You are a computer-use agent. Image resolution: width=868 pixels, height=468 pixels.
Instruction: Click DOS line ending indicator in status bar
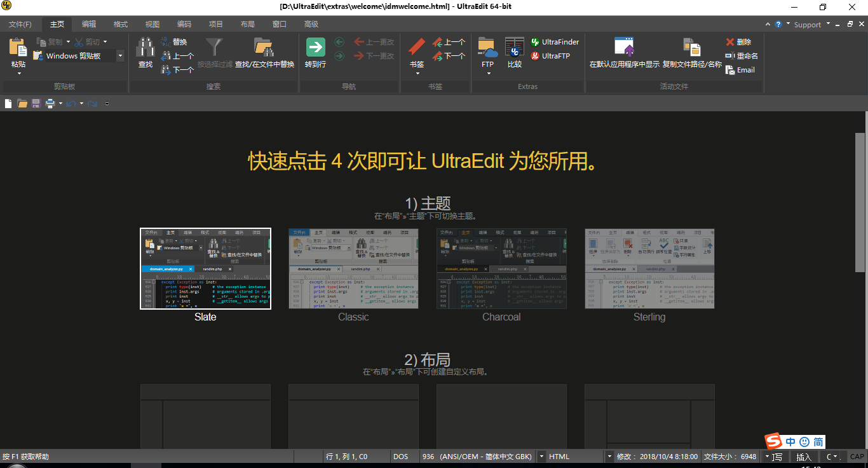coord(401,457)
